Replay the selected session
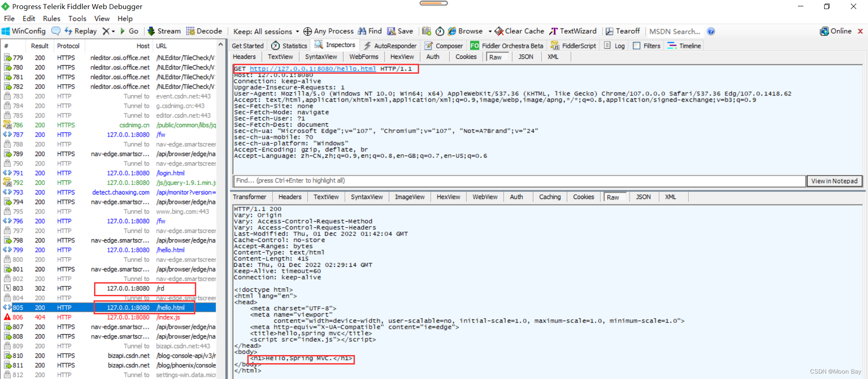The height and width of the screenshot is (379, 868). 80,31
